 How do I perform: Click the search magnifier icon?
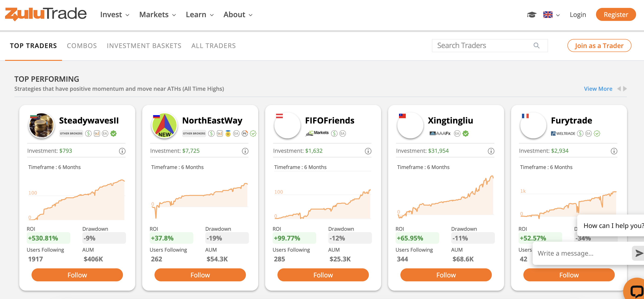click(536, 45)
